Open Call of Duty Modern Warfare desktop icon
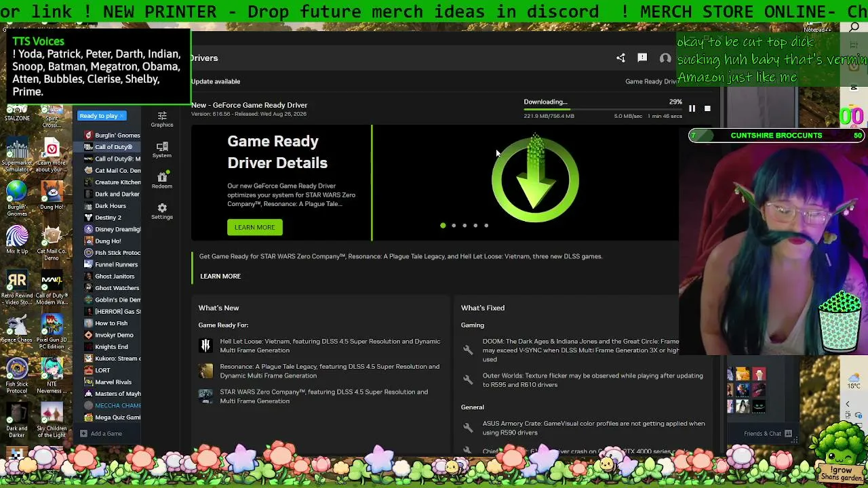Viewport: 868px width, 488px height. (x=52, y=287)
